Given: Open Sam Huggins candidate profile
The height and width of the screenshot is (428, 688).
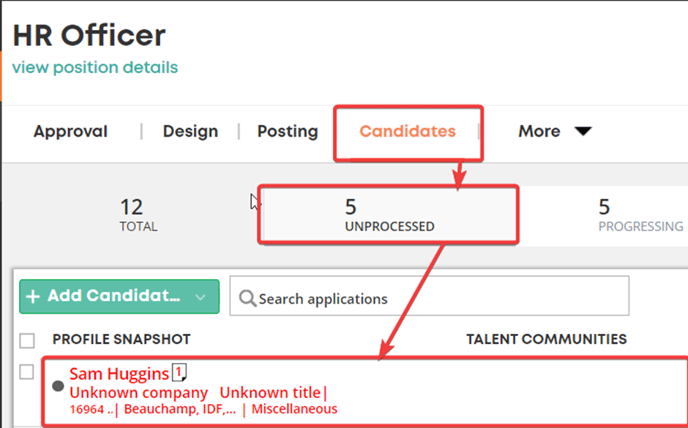Looking at the screenshot, I should point(119,374).
